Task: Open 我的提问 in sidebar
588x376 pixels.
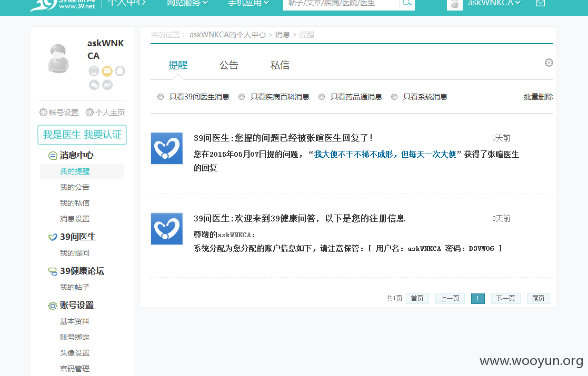Action: [x=75, y=253]
